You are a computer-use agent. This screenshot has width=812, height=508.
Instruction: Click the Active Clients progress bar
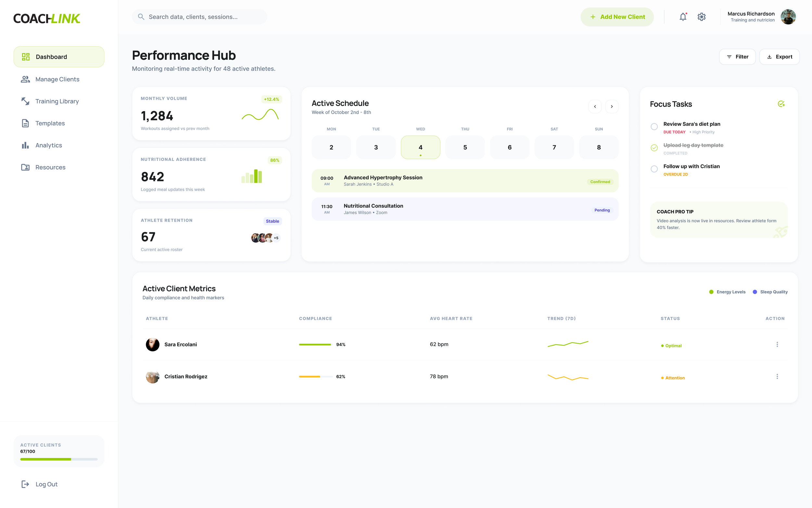click(59, 459)
